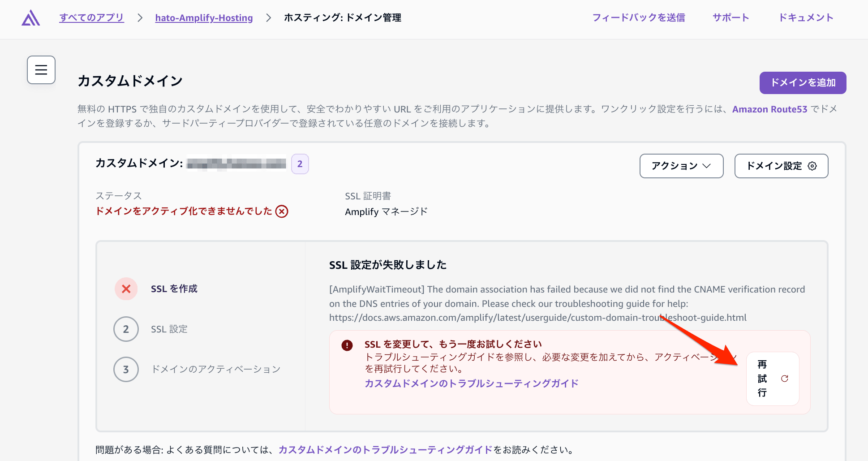Select step 2 circle for SSL 設定
This screenshot has height=461, width=868.
click(x=126, y=329)
